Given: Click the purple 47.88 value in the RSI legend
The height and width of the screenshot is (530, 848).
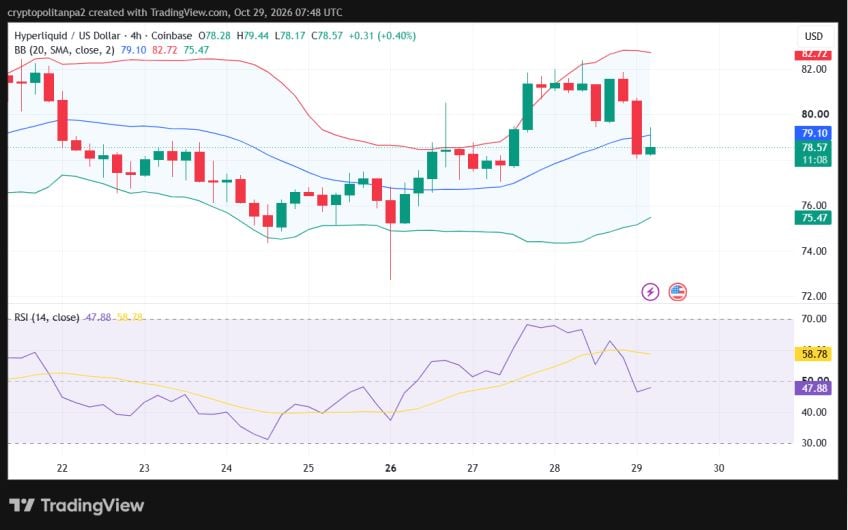Looking at the screenshot, I should (x=98, y=317).
